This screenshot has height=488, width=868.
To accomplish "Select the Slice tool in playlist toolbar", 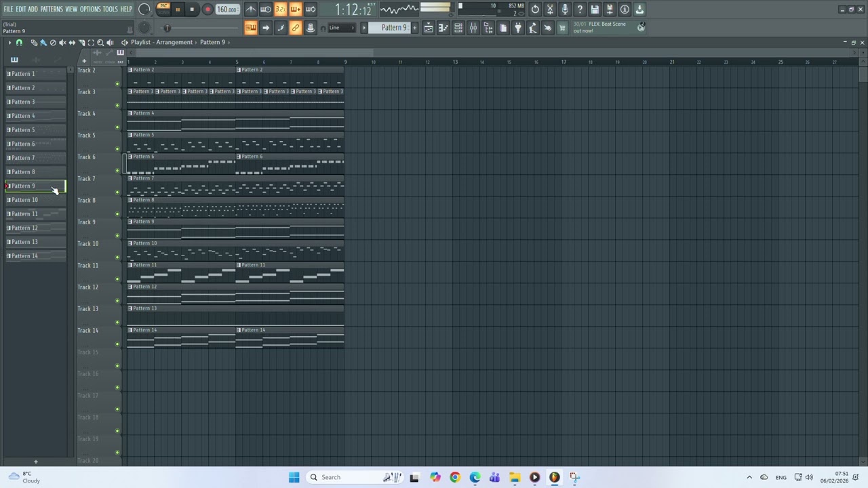I will click(x=81, y=43).
